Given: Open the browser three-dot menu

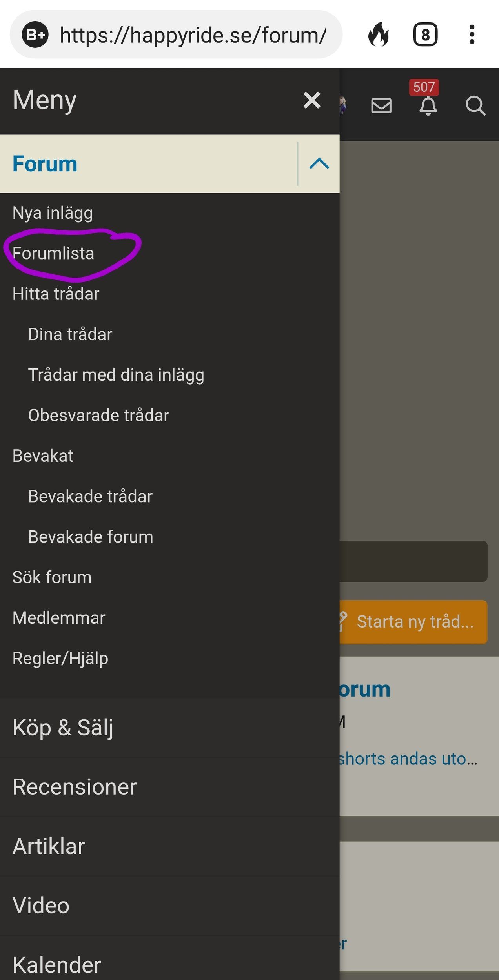Looking at the screenshot, I should (472, 34).
